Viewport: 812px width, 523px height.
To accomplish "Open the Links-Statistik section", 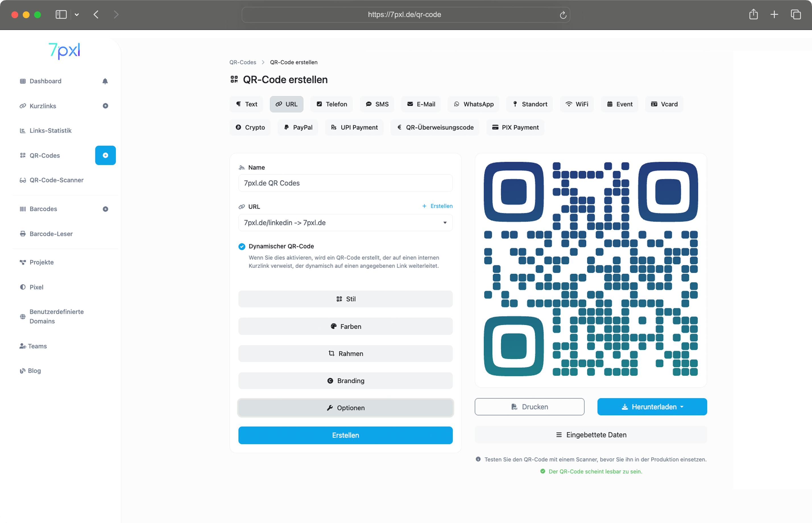I will (x=50, y=130).
